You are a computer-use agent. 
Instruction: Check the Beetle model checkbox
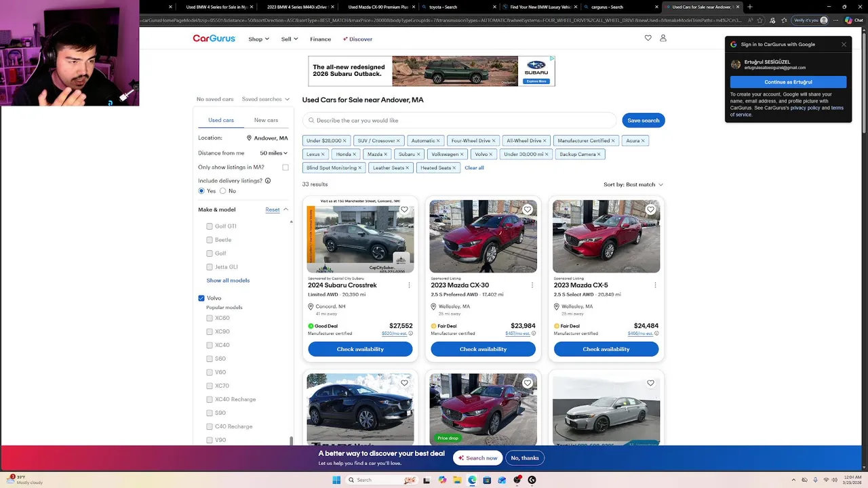(210, 240)
